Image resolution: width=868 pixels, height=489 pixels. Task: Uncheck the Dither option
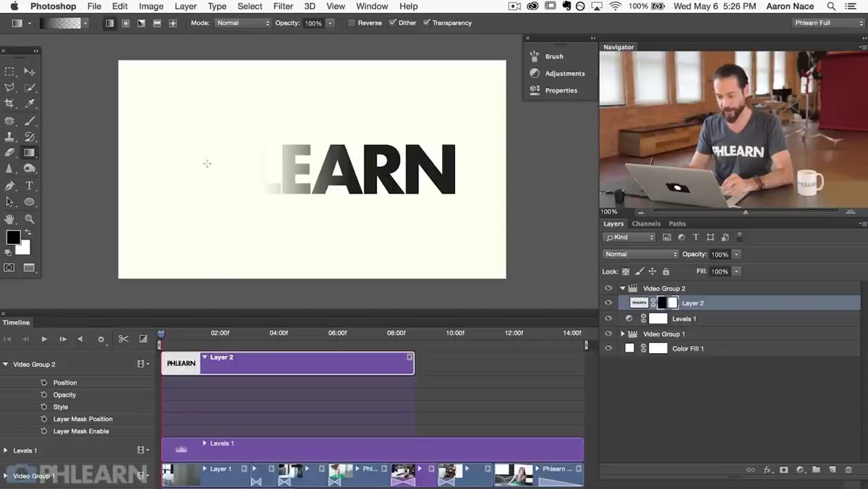click(x=392, y=23)
